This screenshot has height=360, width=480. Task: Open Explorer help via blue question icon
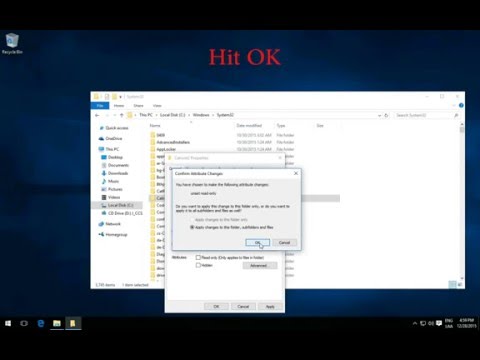(461, 105)
